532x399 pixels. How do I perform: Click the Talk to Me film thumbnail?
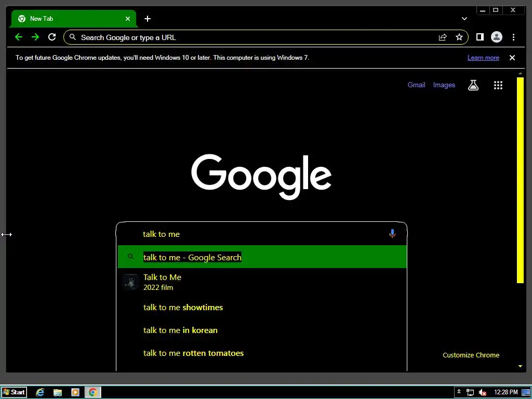tap(130, 282)
